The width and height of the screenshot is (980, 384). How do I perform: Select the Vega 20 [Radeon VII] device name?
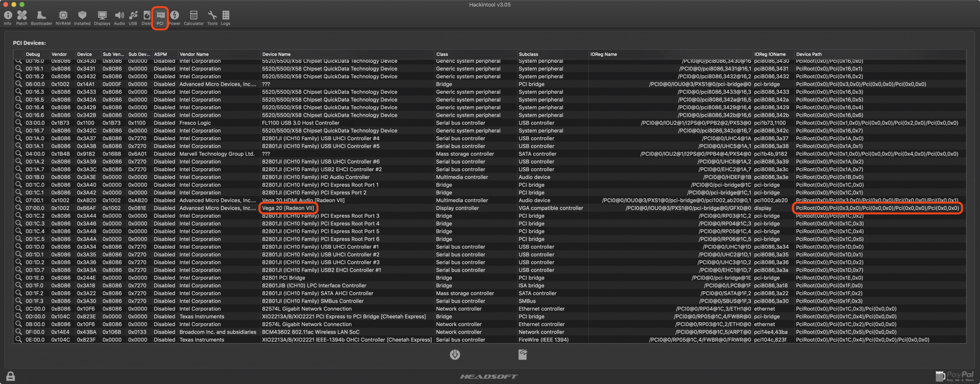tap(288, 208)
